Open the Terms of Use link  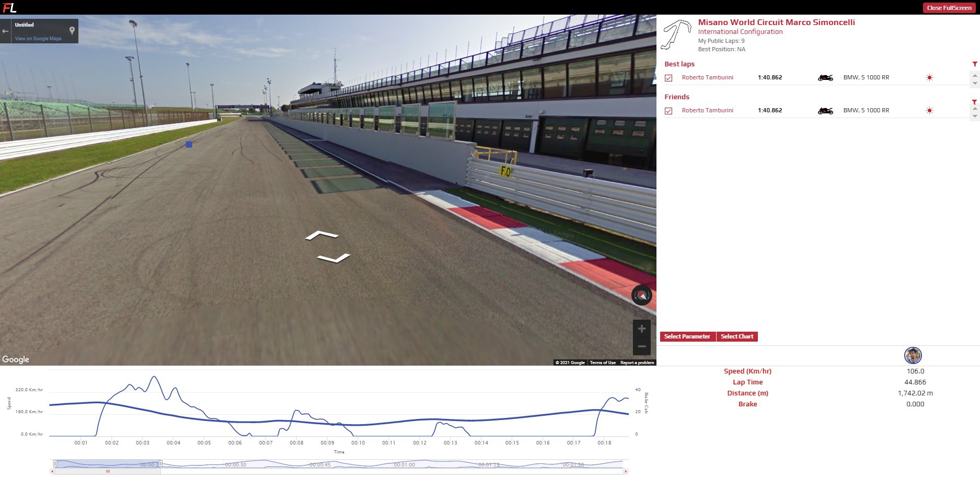point(603,363)
